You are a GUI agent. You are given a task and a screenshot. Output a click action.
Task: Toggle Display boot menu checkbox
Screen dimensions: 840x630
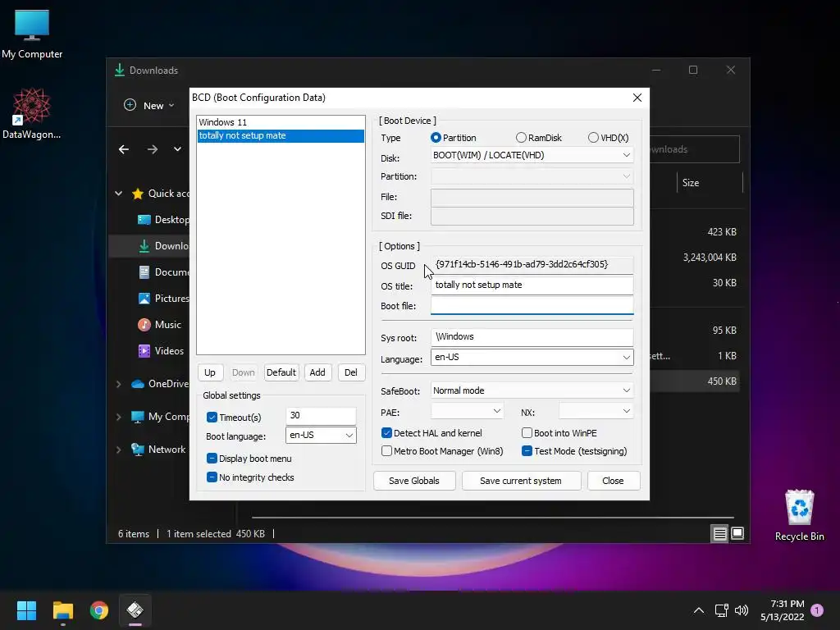point(212,459)
